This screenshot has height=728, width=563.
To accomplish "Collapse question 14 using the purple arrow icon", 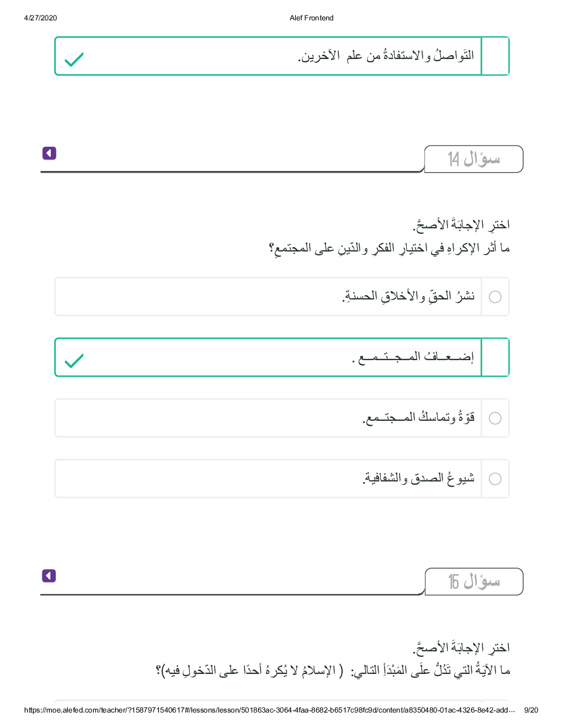I will [49, 153].
